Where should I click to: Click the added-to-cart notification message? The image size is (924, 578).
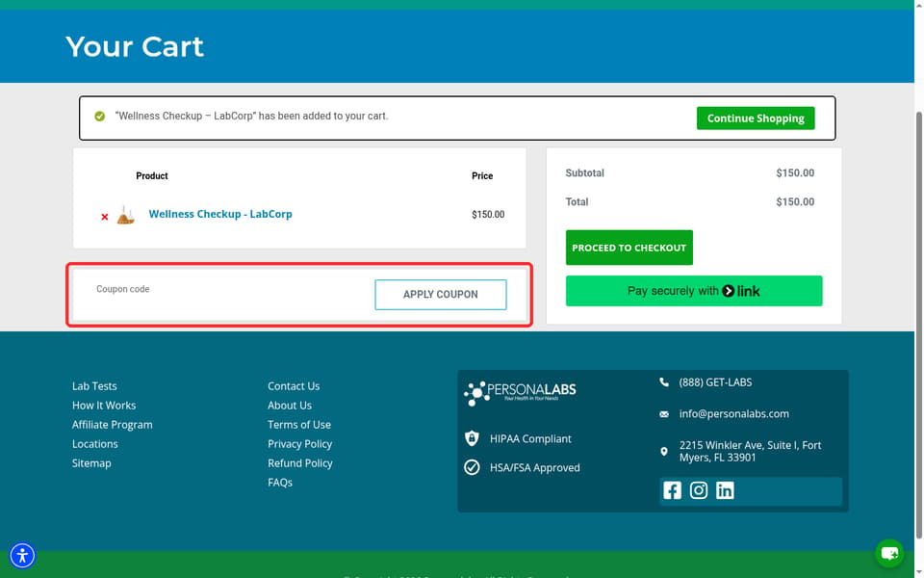pyautogui.click(x=251, y=117)
